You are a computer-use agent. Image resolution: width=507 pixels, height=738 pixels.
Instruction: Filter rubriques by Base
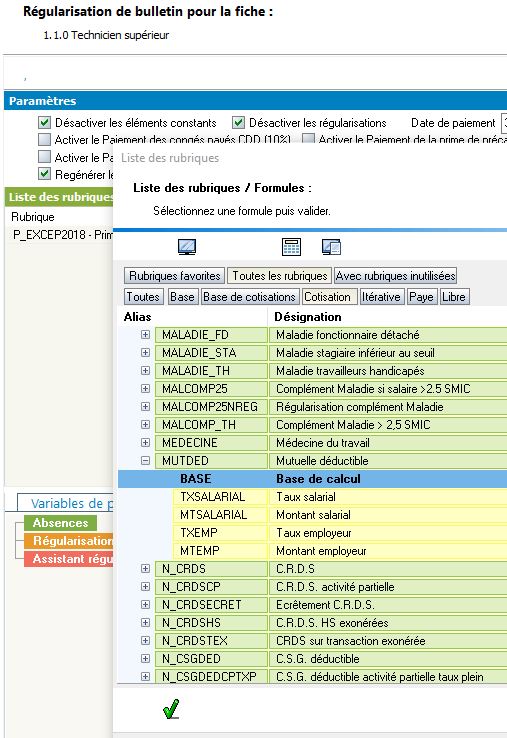pos(182,297)
